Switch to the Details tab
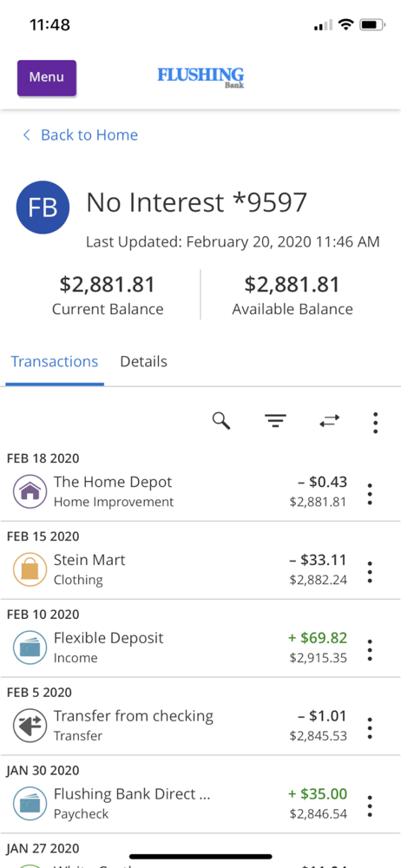This screenshot has height=868, width=401. 143,362
